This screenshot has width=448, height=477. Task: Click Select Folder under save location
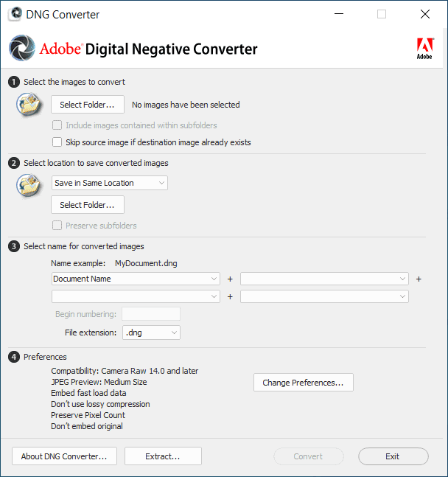88,205
